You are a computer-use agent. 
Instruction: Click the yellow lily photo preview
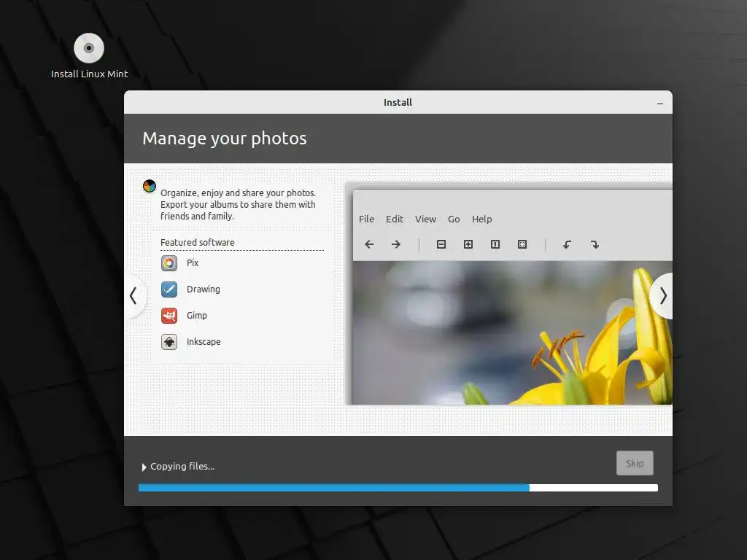512,332
